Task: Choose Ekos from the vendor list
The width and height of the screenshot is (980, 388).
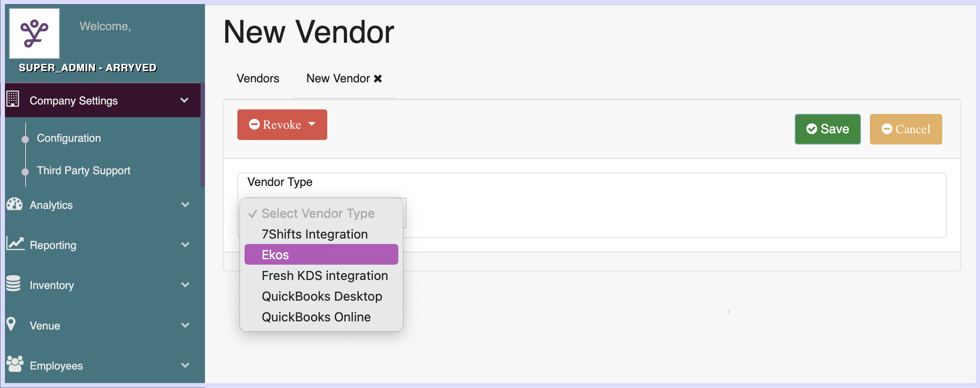Action: [321, 255]
